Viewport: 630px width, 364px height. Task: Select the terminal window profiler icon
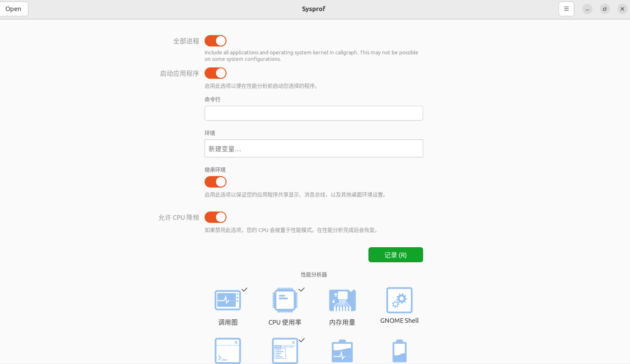(x=228, y=351)
